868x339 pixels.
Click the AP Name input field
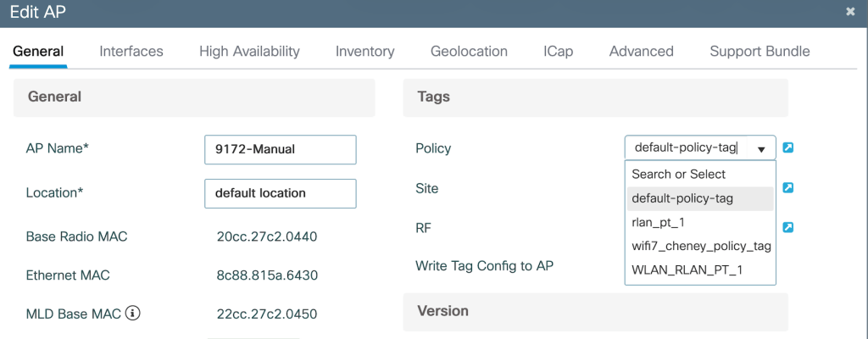point(280,150)
